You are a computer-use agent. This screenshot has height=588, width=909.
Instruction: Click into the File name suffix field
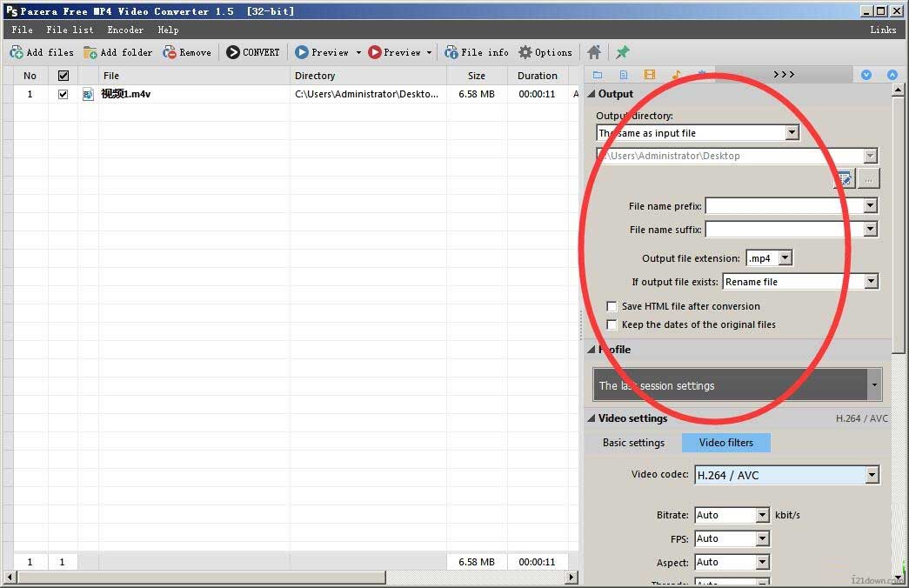coord(785,230)
